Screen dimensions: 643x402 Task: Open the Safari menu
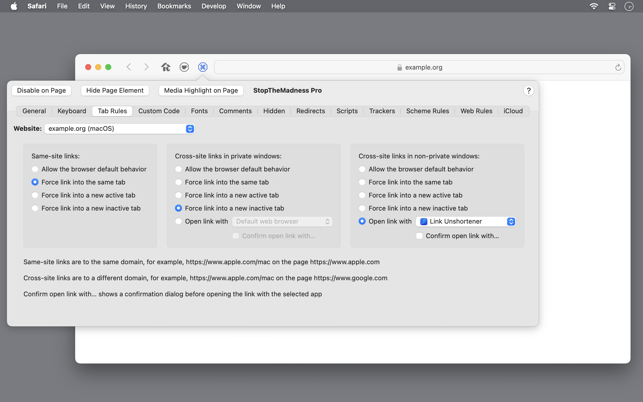pos(37,6)
